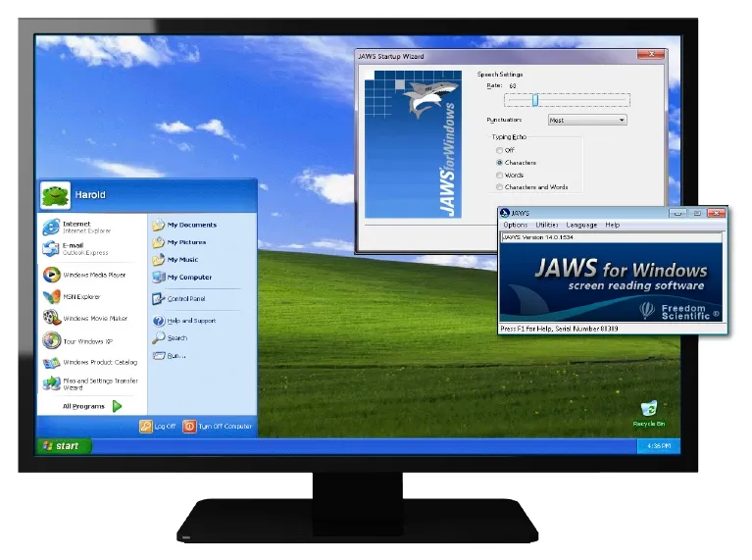Click Press F1 for Help status bar text
Viewport: 752px width, 560px height.
[559, 329]
